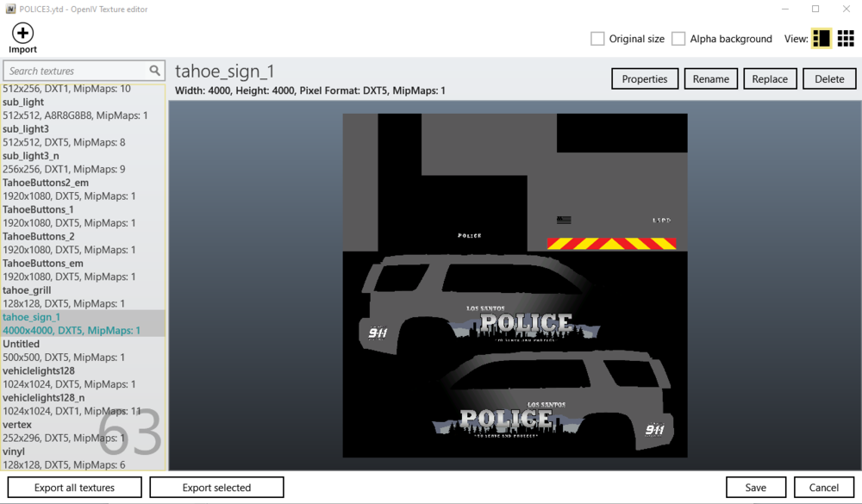
Task: Select the TahoeButtons_em texture
Action: point(83,271)
